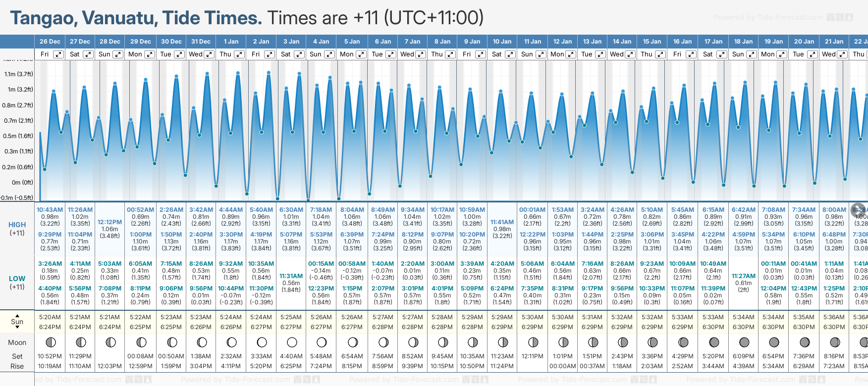Expand the Fri 26 Dec day view
Screen dimensions: 868x386
click(x=58, y=54)
